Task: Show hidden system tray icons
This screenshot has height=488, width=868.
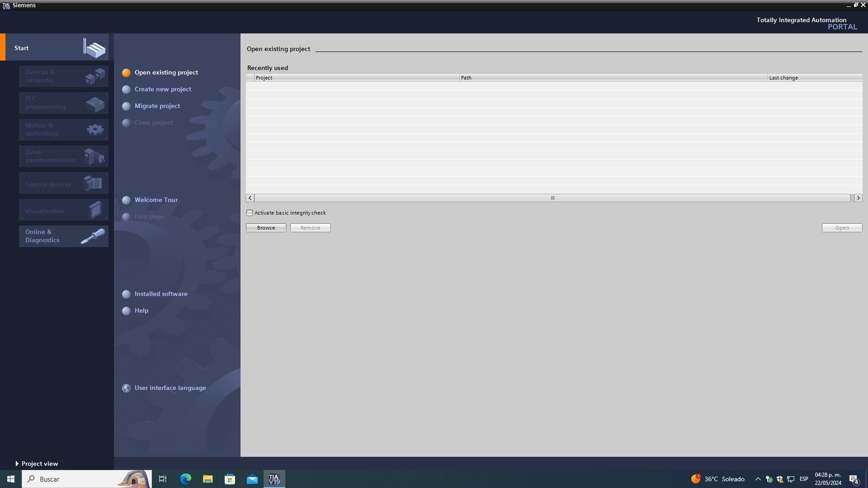Action: 758,479
